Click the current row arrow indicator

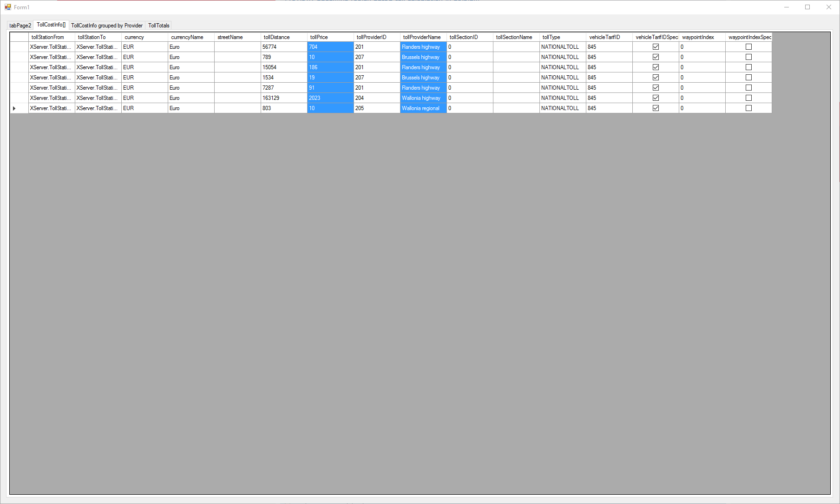(14, 108)
